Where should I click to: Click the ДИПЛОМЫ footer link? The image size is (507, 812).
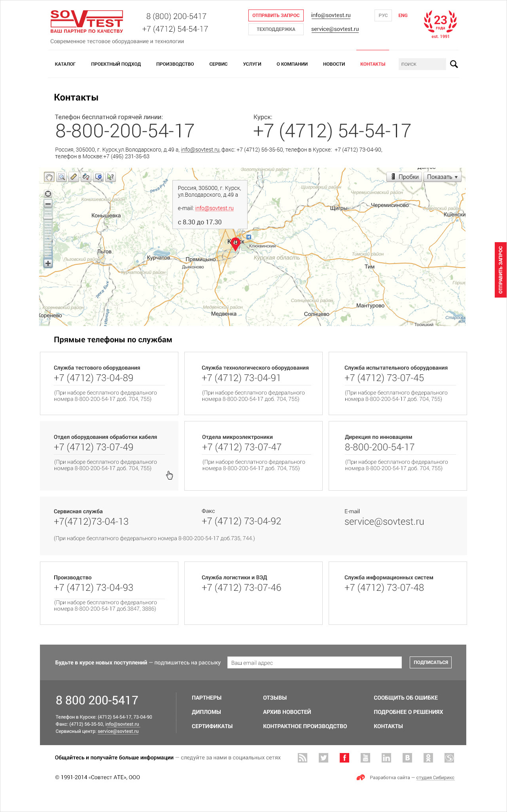(x=206, y=712)
